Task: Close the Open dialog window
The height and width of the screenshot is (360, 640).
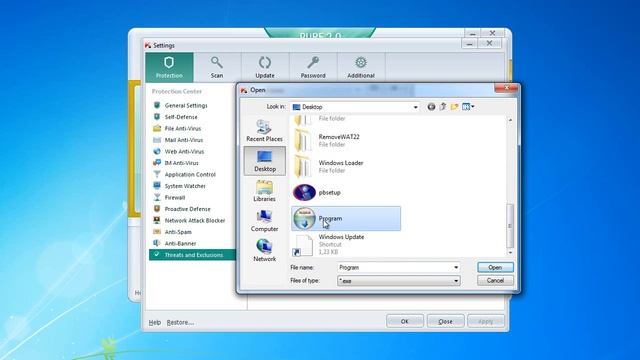Action: click(x=506, y=88)
